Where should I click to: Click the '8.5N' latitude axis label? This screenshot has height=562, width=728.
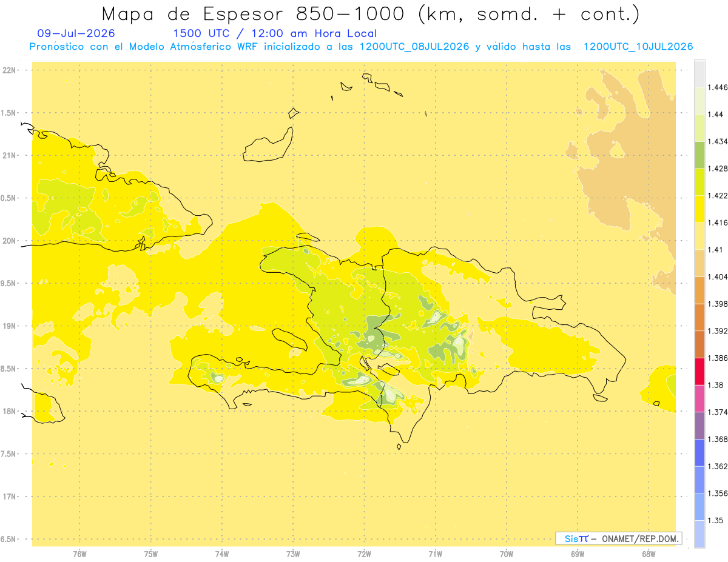(x=9, y=369)
